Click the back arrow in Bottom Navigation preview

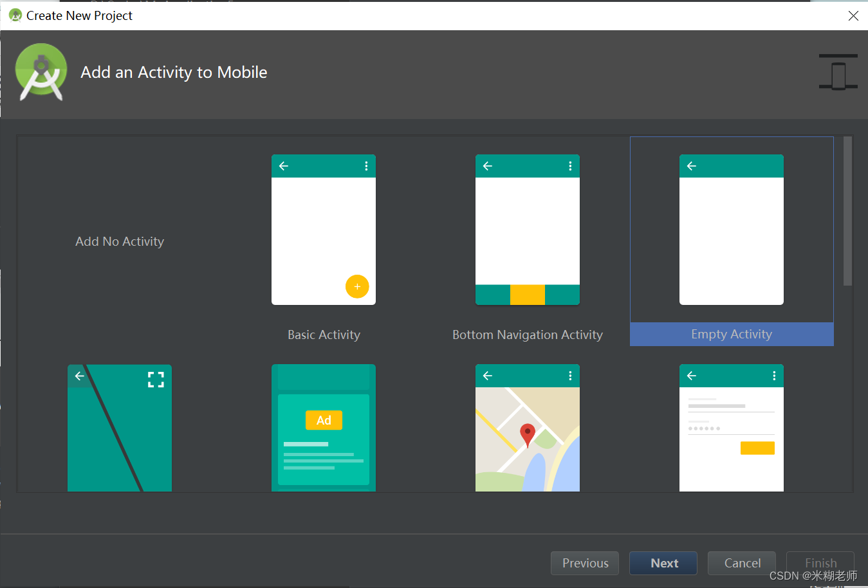tap(488, 166)
